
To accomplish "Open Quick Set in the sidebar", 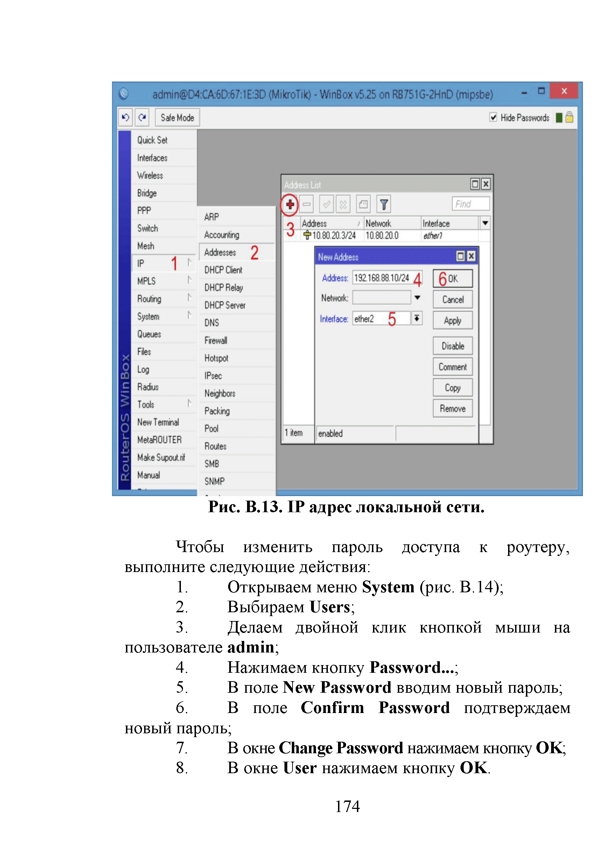I will (x=164, y=140).
